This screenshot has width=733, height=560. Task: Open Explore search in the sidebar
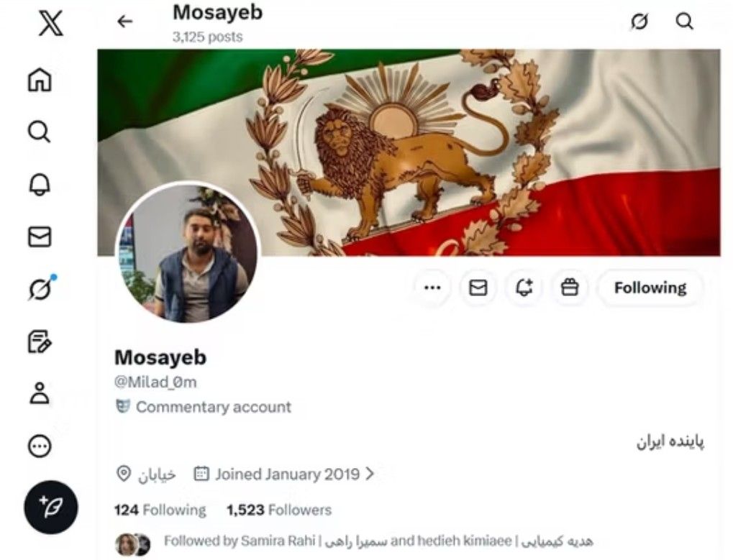point(40,132)
